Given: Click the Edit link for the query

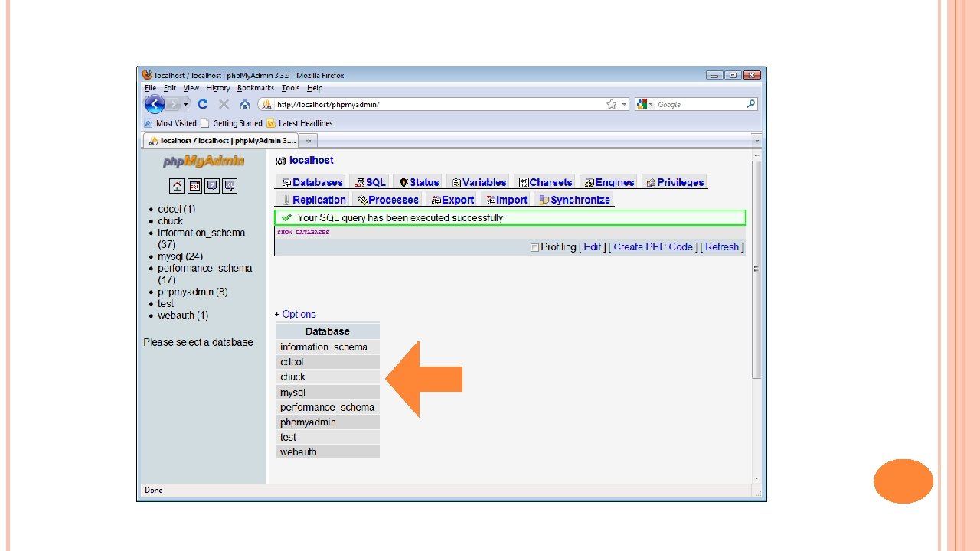Looking at the screenshot, I should (x=592, y=247).
